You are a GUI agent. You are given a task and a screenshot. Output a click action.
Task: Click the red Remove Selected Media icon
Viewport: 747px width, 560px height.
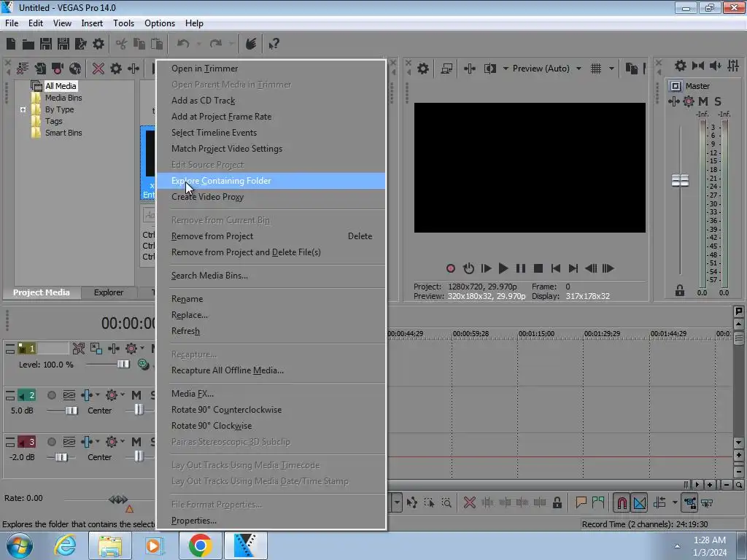click(98, 69)
